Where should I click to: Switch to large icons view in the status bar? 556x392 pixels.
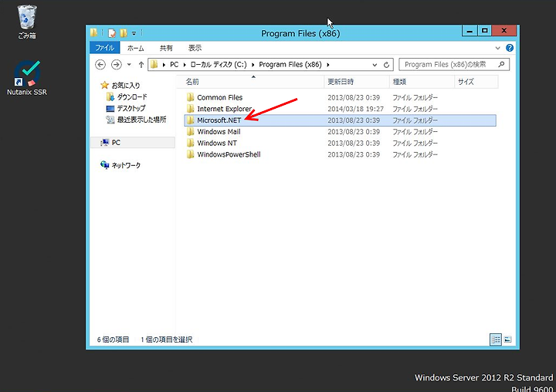pos(508,340)
